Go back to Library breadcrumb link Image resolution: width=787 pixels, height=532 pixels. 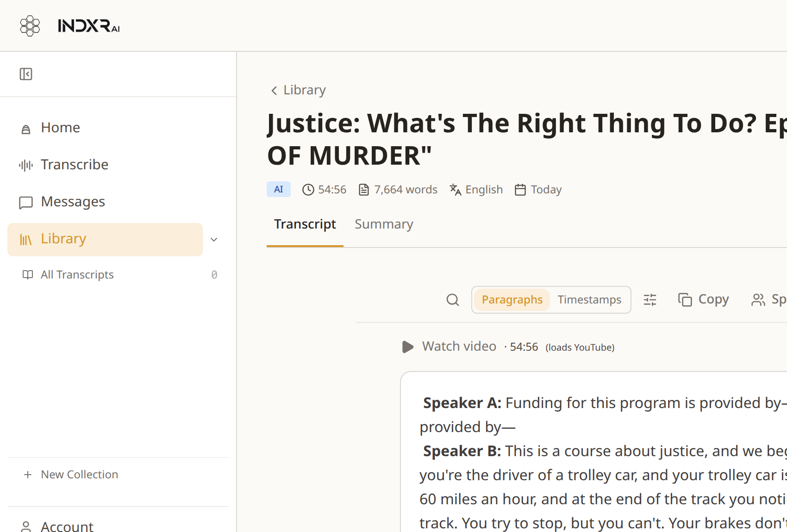(298, 90)
